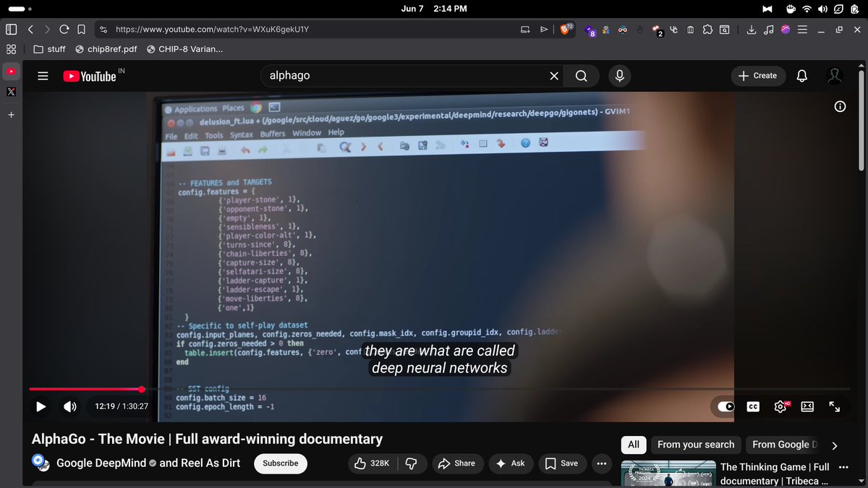
Task: Add new tab with sidebar plus
Action: (x=11, y=114)
